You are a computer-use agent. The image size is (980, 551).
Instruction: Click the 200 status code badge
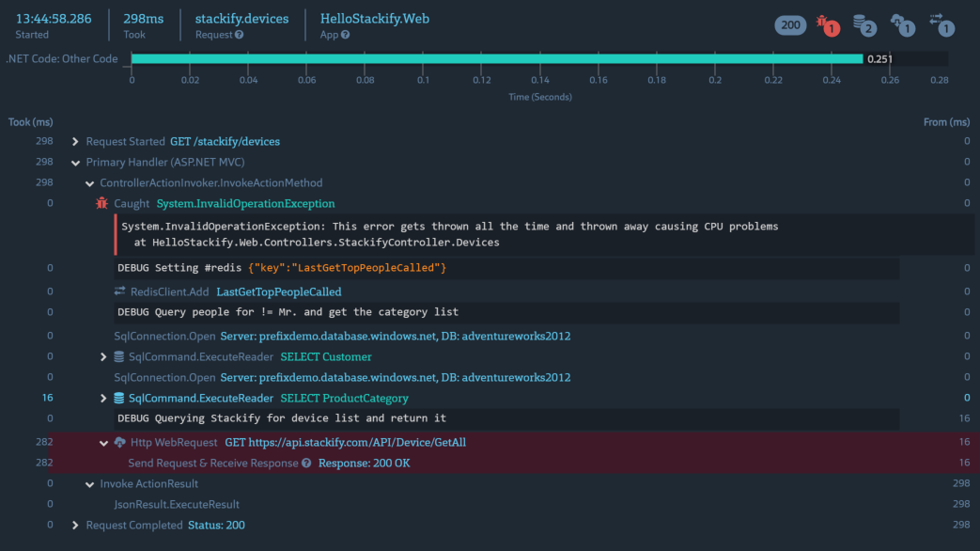coord(790,25)
